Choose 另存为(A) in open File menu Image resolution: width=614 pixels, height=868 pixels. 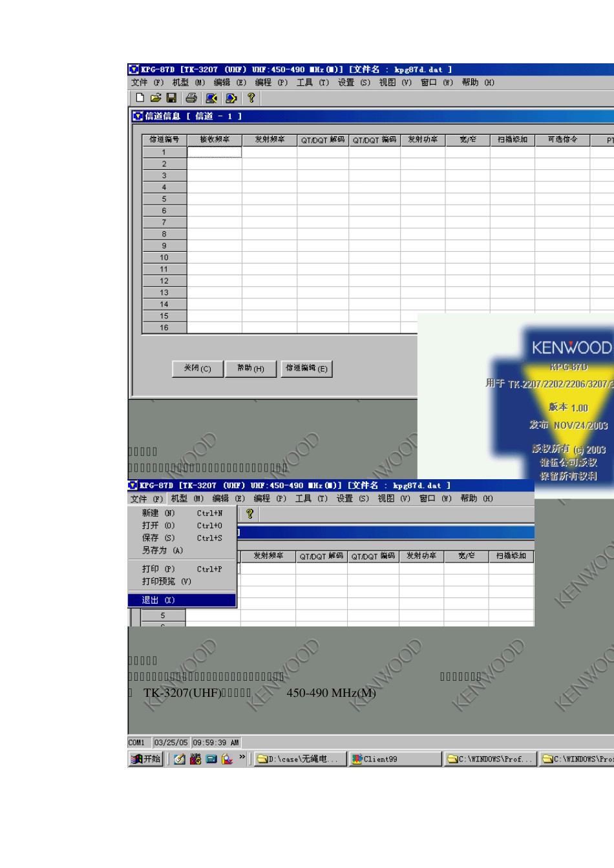182,550
